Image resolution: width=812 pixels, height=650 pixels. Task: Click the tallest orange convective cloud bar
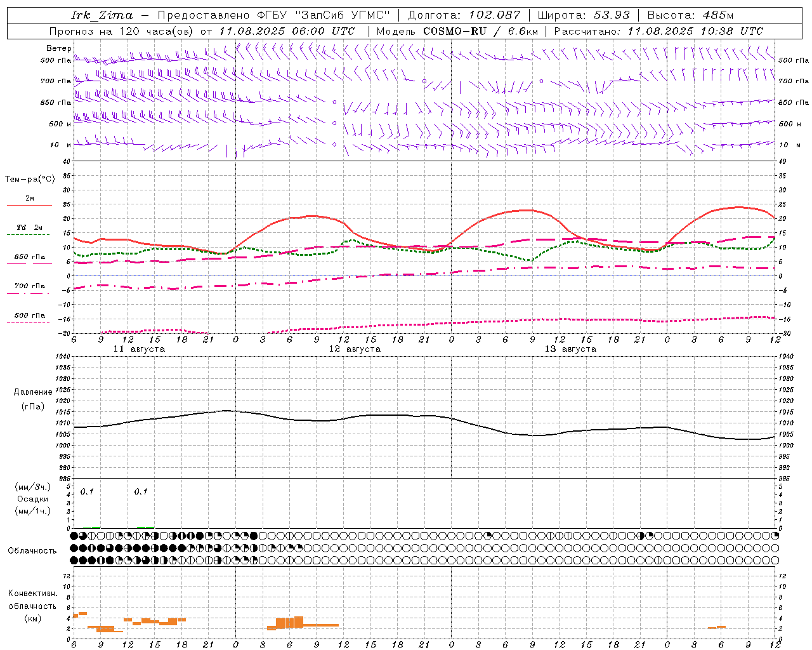[x=299, y=621]
